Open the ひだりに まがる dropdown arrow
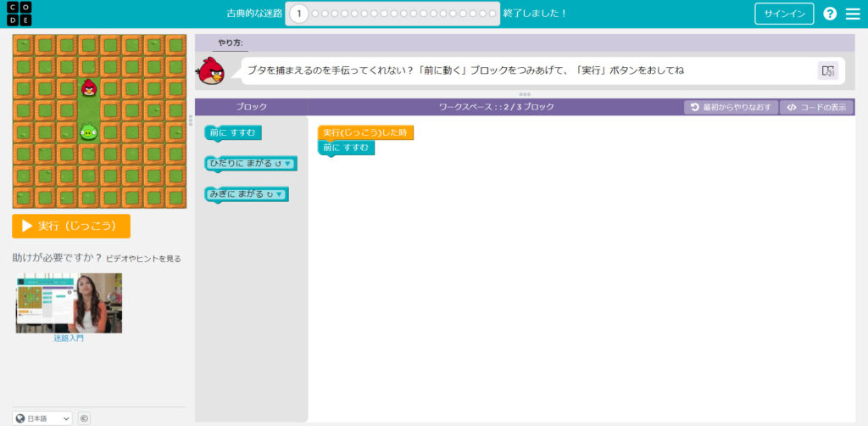868x426 pixels. click(288, 164)
